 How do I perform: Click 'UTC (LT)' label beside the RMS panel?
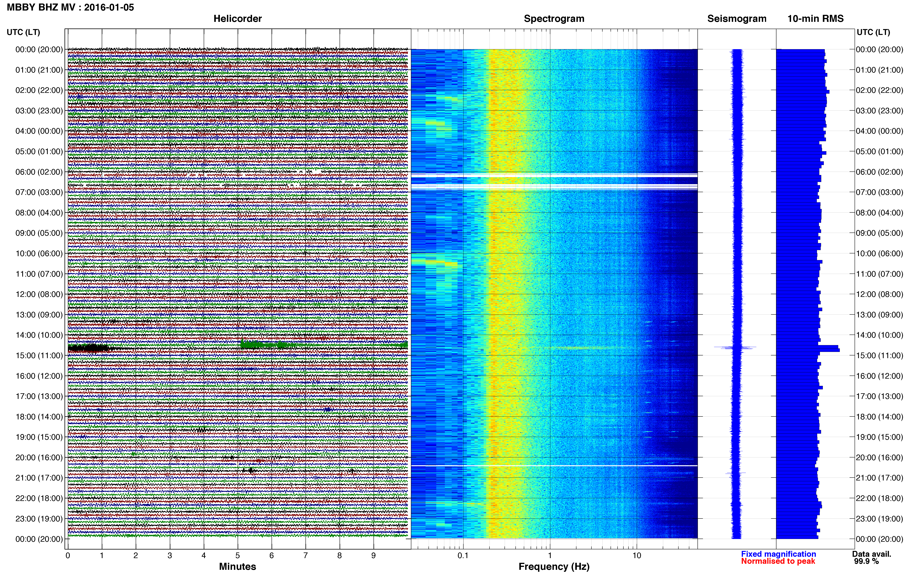[x=873, y=32]
